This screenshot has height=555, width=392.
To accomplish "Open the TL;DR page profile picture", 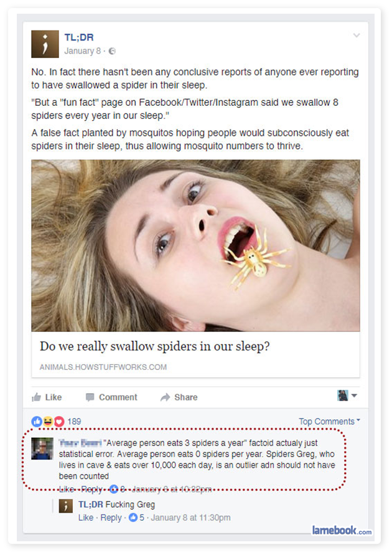I will click(x=45, y=44).
